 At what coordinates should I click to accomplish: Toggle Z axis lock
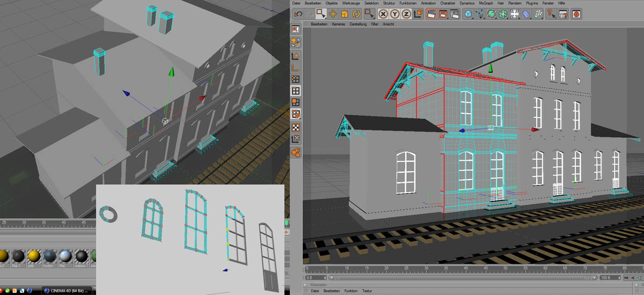tap(407, 14)
